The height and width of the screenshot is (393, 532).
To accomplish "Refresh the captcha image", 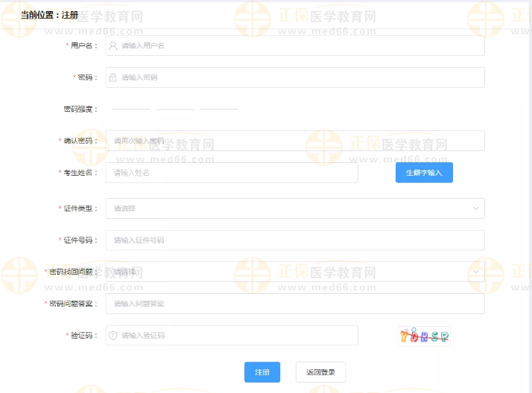I will click(424, 336).
